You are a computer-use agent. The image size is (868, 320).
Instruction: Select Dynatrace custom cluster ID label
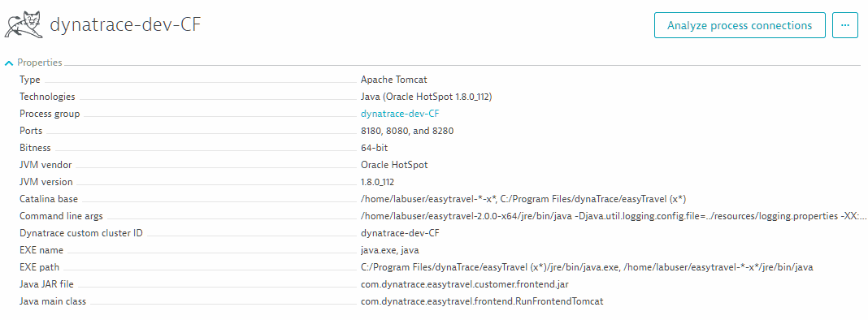point(80,233)
